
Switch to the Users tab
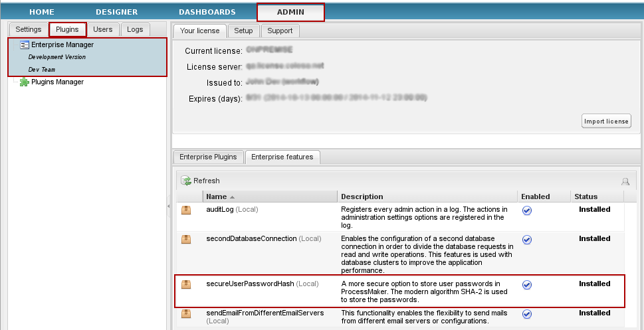click(102, 30)
